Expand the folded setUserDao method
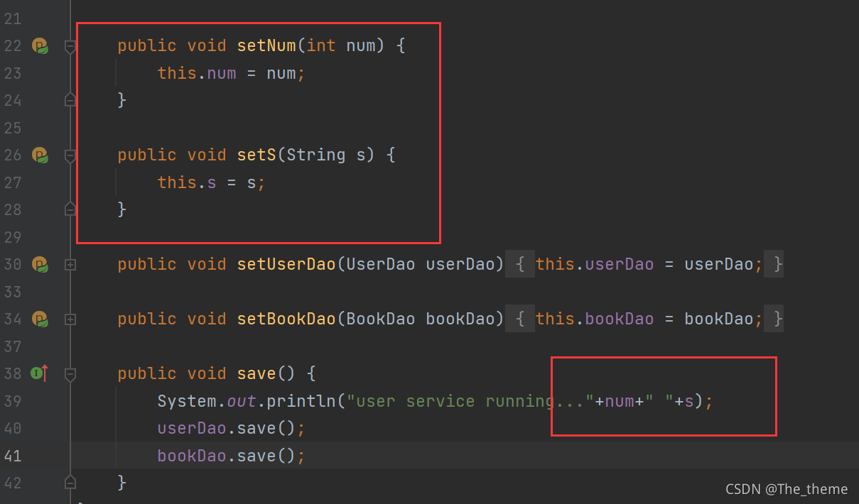859x504 pixels. (70, 265)
